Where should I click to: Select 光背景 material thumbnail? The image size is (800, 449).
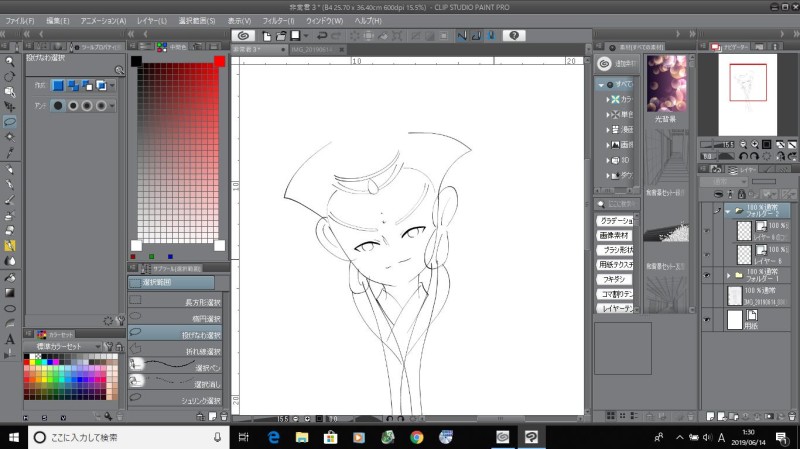click(666, 84)
